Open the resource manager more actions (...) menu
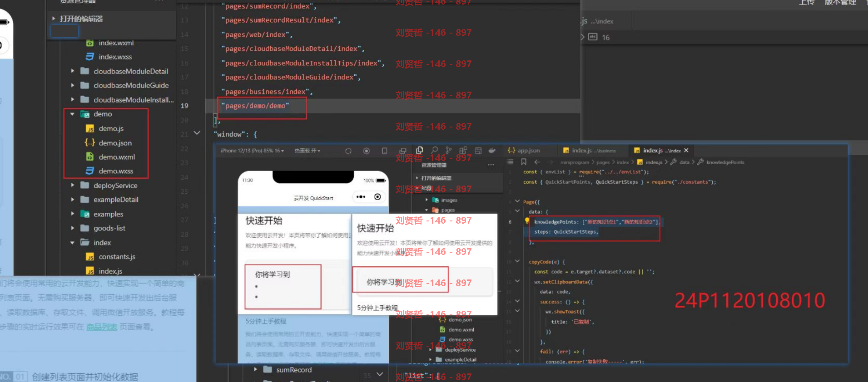 coord(491,165)
